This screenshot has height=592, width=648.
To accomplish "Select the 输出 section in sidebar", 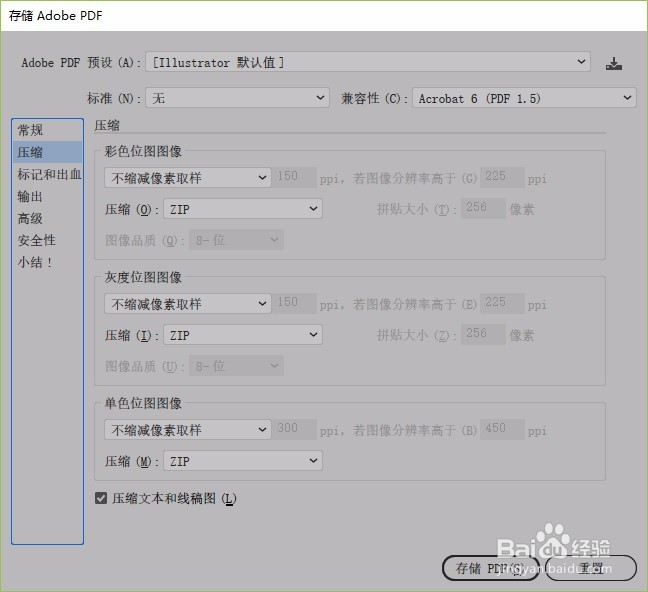I will tap(47, 196).
